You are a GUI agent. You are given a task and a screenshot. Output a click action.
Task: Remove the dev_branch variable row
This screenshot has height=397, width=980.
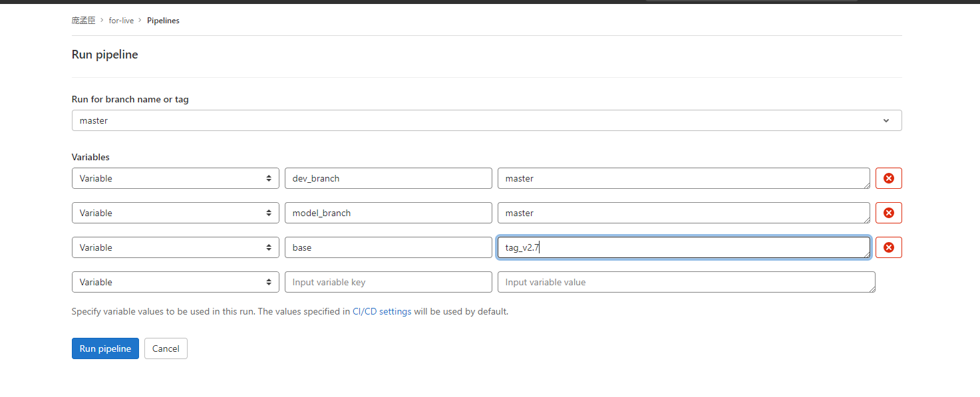[x=888, y=178]
